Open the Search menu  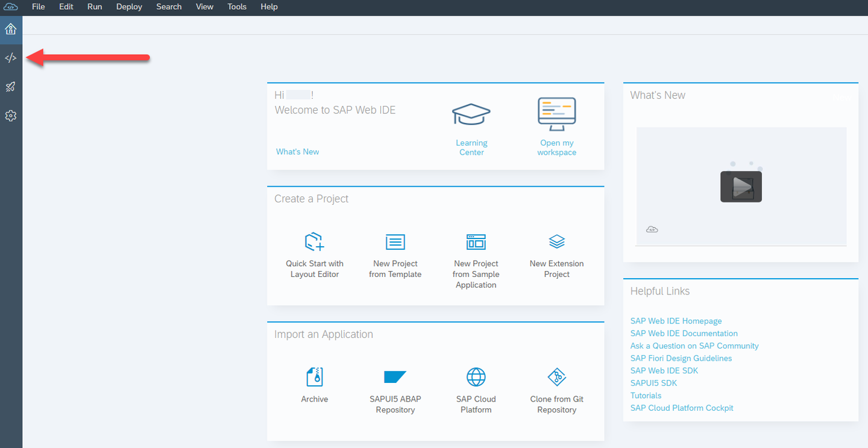169,7
